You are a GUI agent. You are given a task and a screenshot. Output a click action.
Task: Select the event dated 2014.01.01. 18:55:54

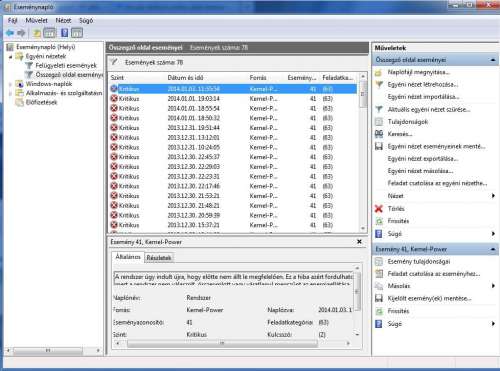(x=233, y=108)
